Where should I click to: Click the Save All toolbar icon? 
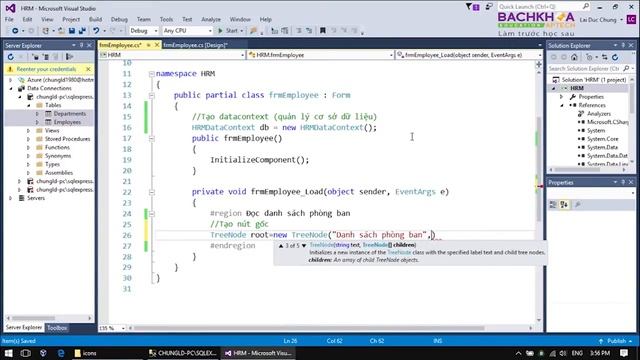[x=82, y=31]
